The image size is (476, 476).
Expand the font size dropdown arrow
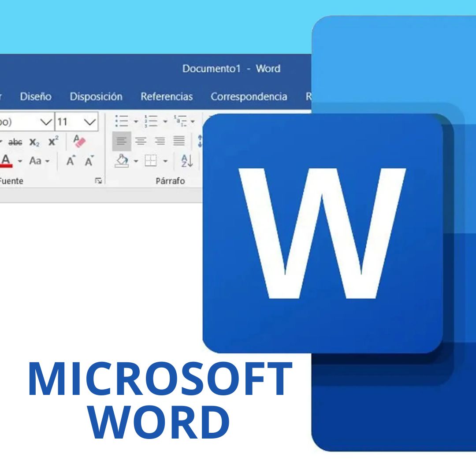point(90,122)
